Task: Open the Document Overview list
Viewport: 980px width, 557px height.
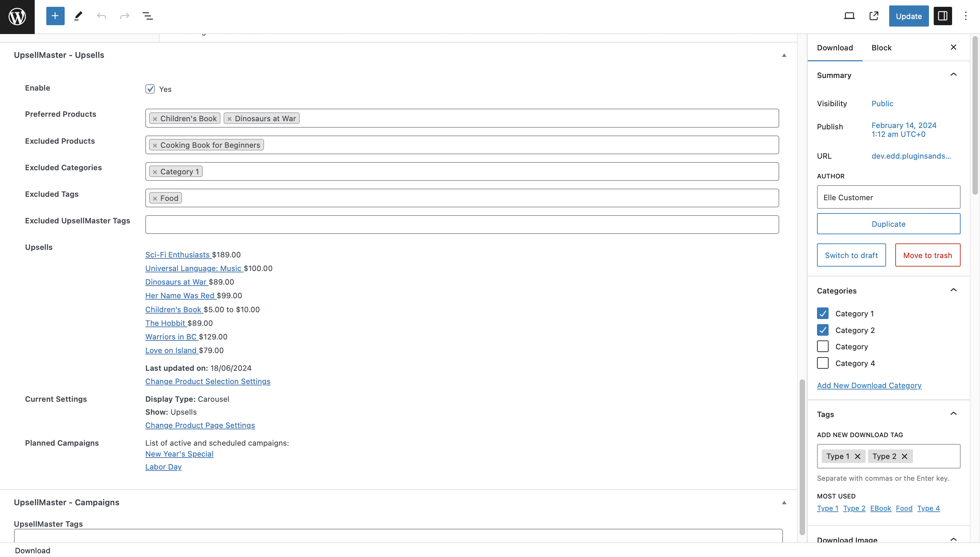Action: pos(148,16)
